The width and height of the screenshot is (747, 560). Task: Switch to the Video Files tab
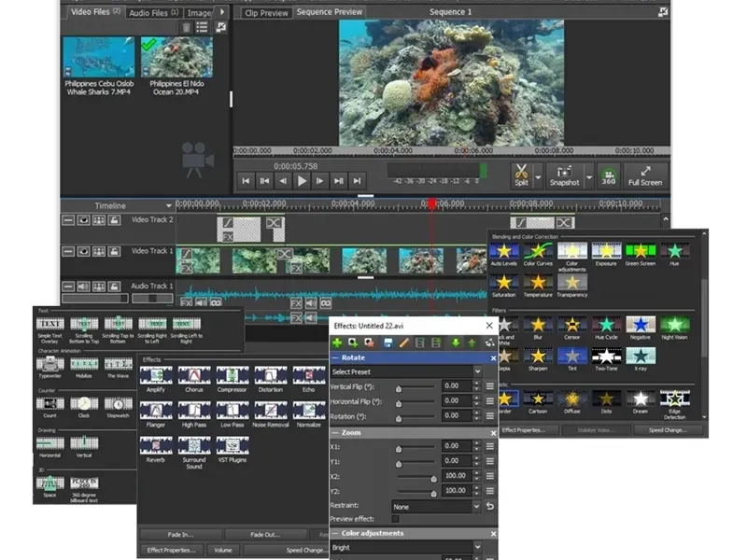tap(94, 12)
